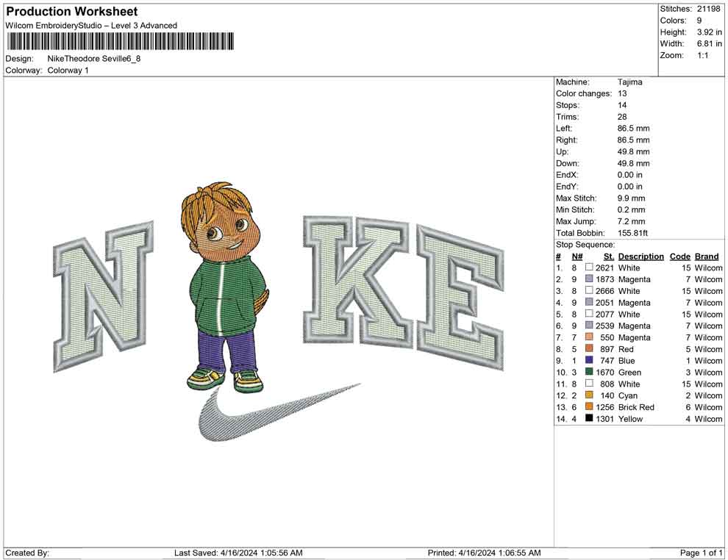This screenshot has height=560, width=728.
Task: Choose the yellow-gold swatch beside 140 stitches
Action: pyautogui.click(x=589, y=395)
